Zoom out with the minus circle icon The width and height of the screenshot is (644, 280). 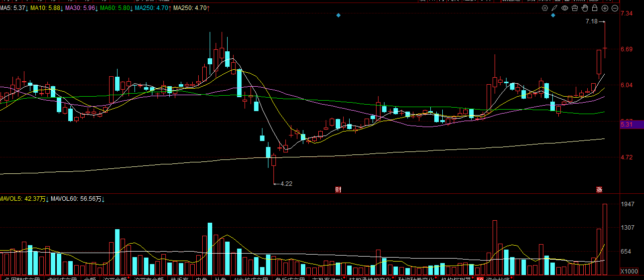click(615, 8)
